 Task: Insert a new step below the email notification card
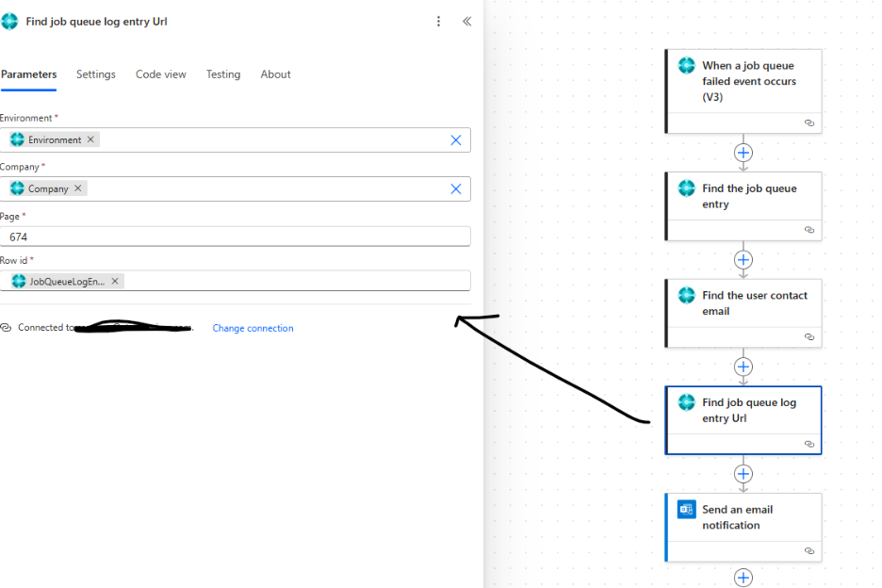coord(743,578)
